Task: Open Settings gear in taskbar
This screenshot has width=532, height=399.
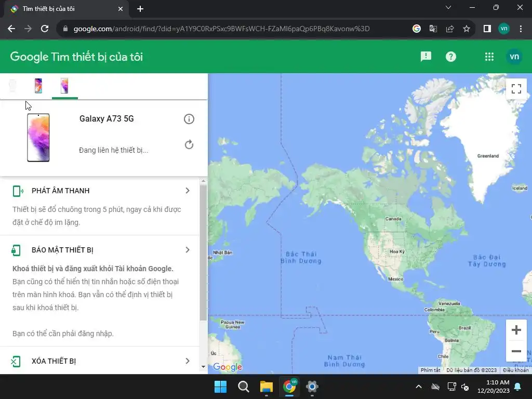Action: point(312,387)
